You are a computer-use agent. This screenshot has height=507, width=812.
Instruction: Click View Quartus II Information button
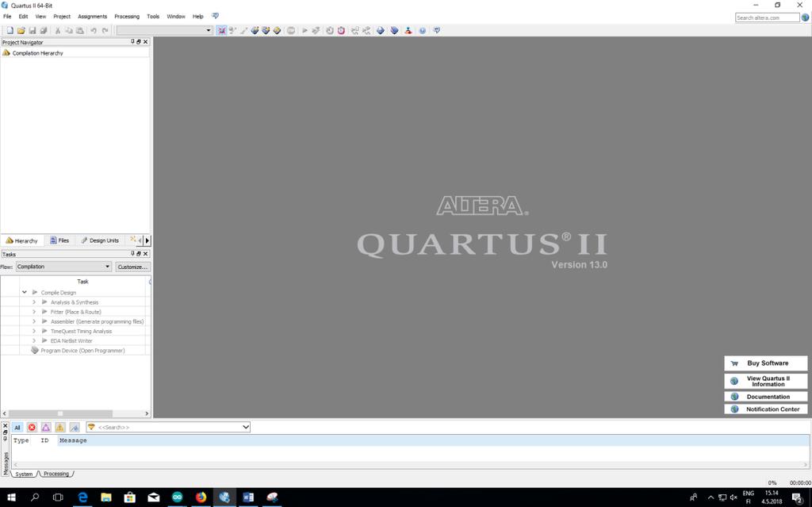[765, 381]
